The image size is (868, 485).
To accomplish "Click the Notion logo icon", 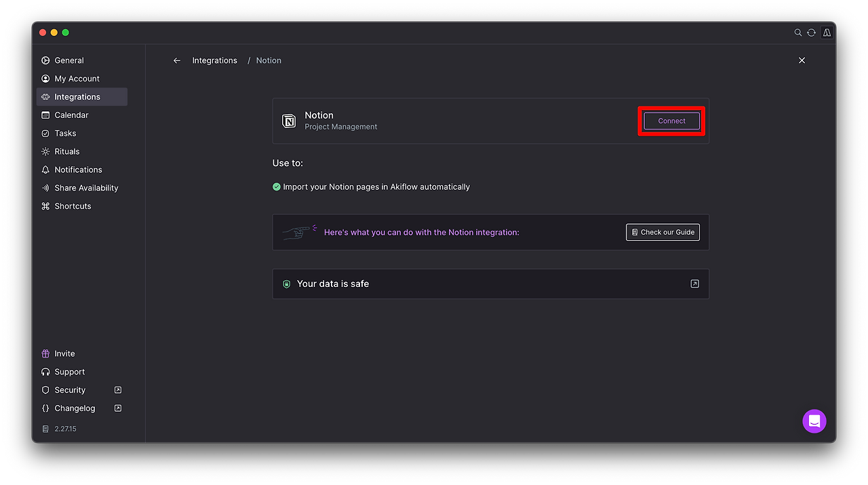I will click(289, 121).
